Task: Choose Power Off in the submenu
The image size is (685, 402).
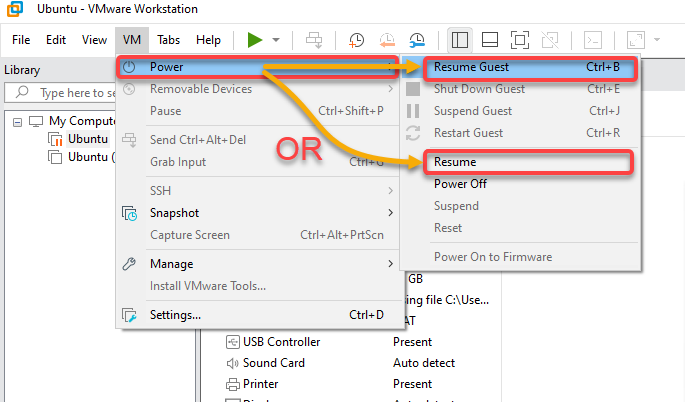Action: tap(521, 184)
